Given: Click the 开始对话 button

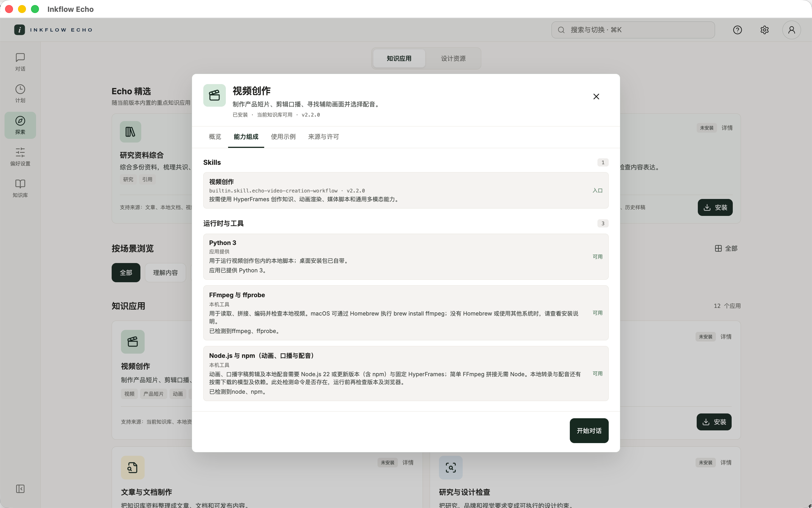Looking at the screenshot, I should tap(589, 430).
